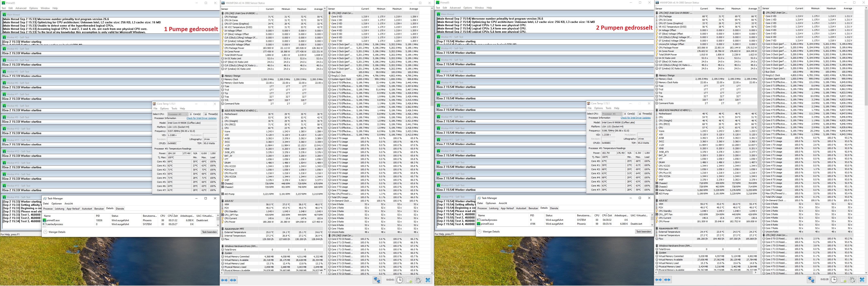The height and width of the screenshot is (286, 868).
Task: Open Processor #0 dropdown in Core Temp showing 5197.49MHz
Action: 178,114
